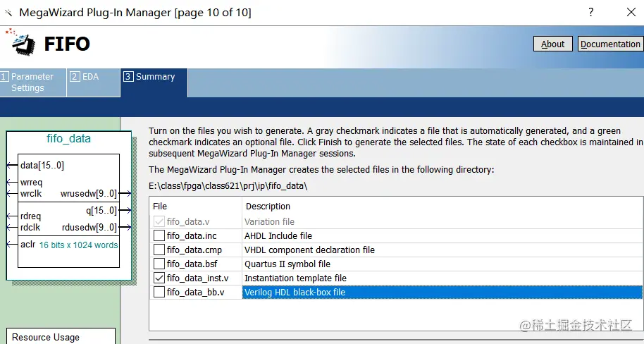Click the wizard wand icon in title bar
The image size is (644, 344).
coord(8,13)
